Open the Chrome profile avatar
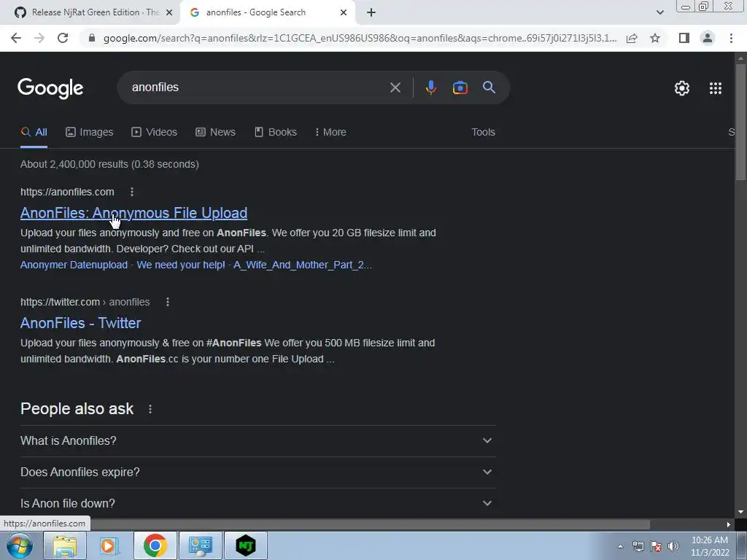The height and width of the screenshot is (560, 747). pyautogui.click(x=708, y=38)
